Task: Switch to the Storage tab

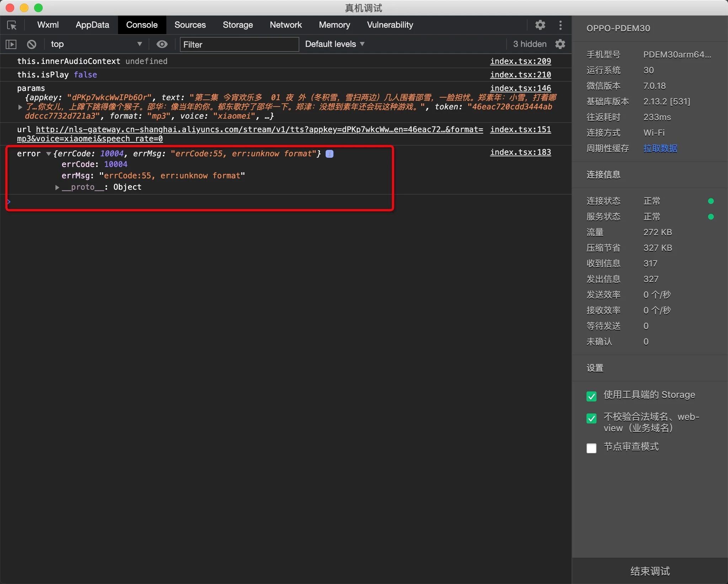Action: 237,25
